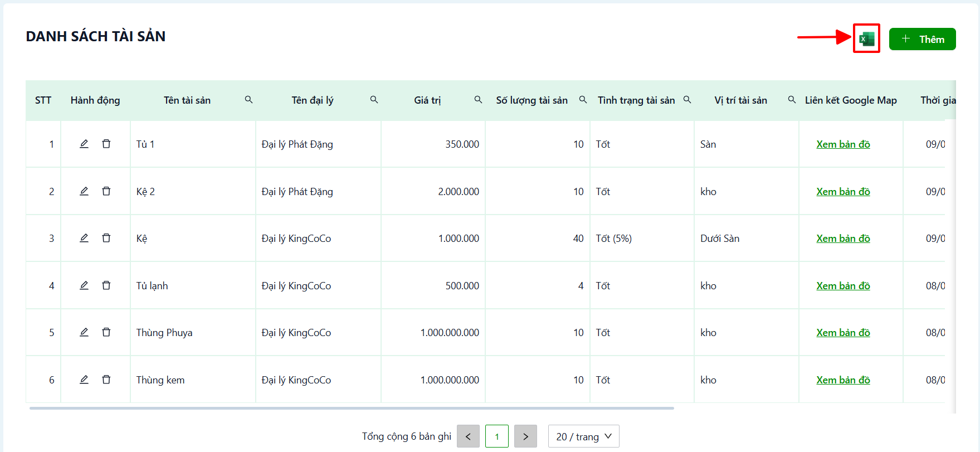The height and width of the screenshot is (452, 980).
Task: Open map link for Tủ lạnh
Action: click(x=843, y=286)
